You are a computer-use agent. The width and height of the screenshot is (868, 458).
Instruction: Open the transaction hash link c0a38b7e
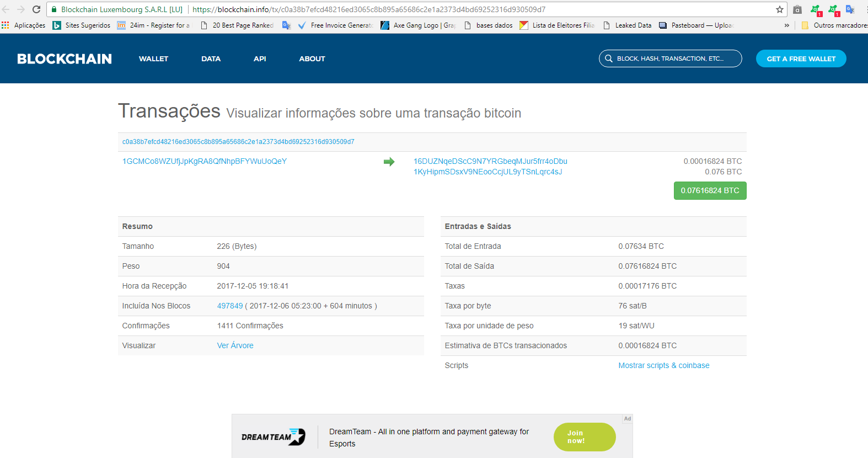pos(238,142)
